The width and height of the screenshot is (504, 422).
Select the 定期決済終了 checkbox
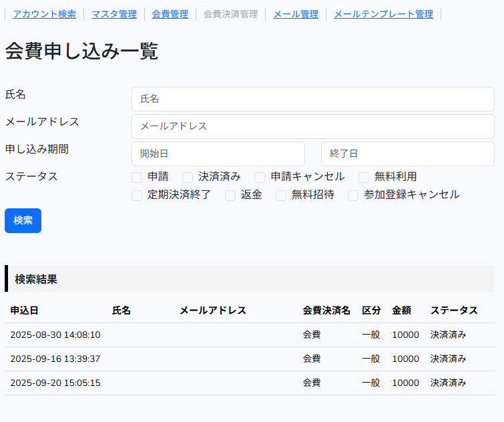(137, 196)
